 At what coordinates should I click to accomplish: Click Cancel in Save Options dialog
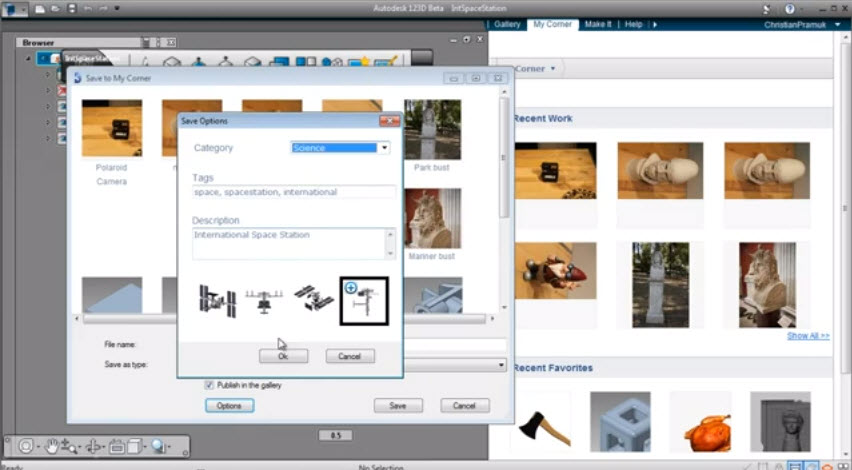click(350, 356)
